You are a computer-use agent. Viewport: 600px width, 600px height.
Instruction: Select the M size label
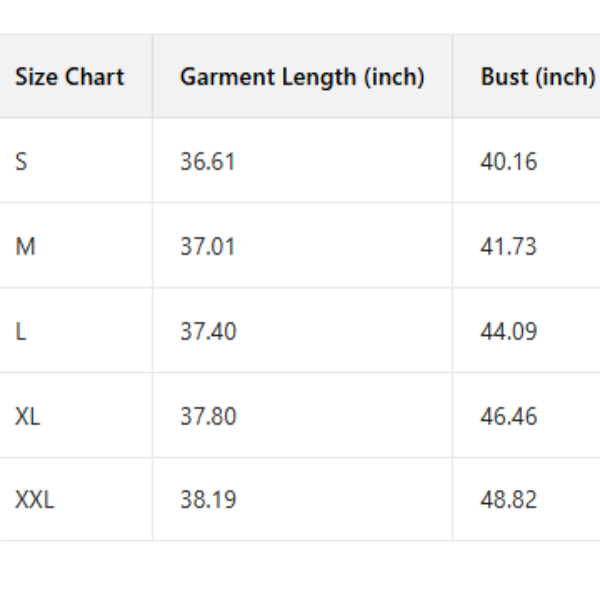click(25, 246)
